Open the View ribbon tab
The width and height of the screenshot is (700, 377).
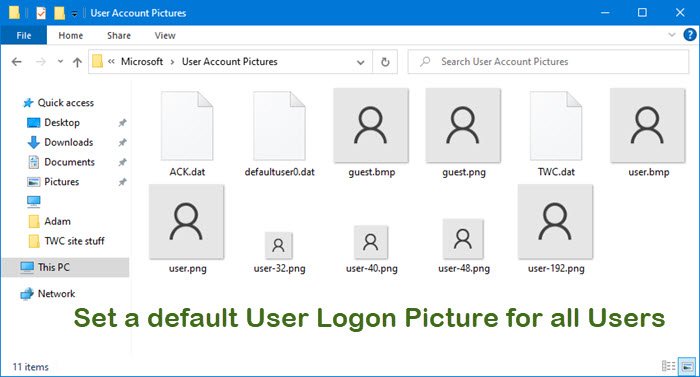[x=165, y=35]
